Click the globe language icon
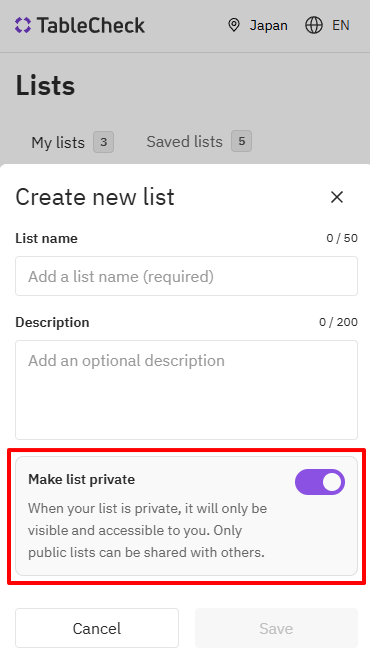This screenshot has height=662, width=370. click(x=314, y=25)
